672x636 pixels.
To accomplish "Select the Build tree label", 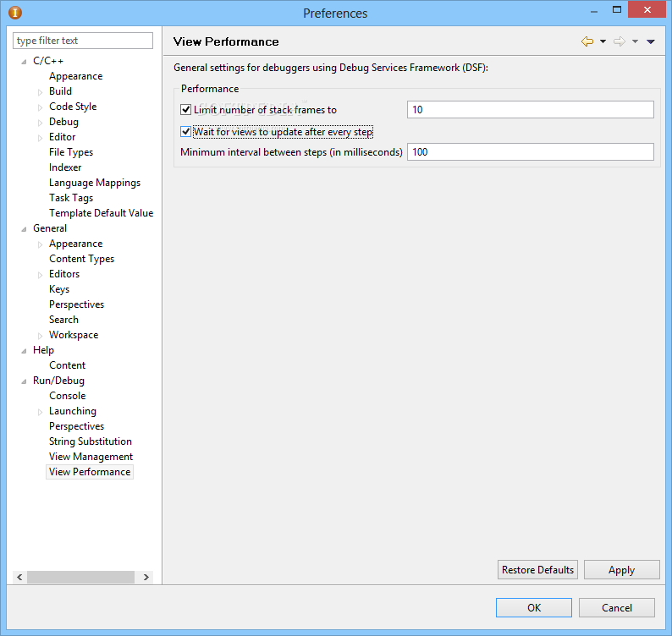I will coord(60,91).
